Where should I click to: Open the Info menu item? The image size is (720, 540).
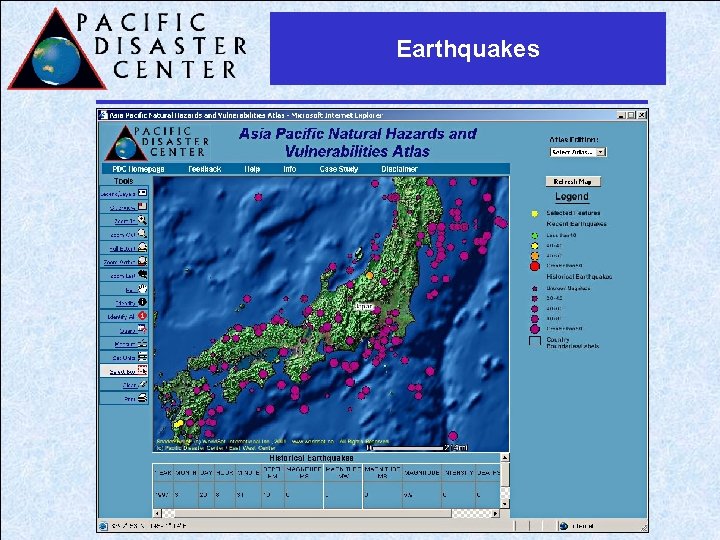[290, 169]
